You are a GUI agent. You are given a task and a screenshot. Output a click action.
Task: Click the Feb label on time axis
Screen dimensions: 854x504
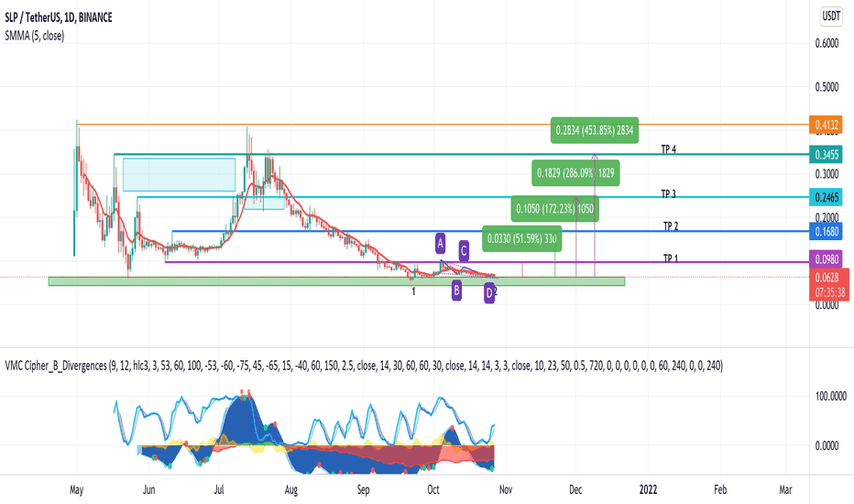pos(720,489)
